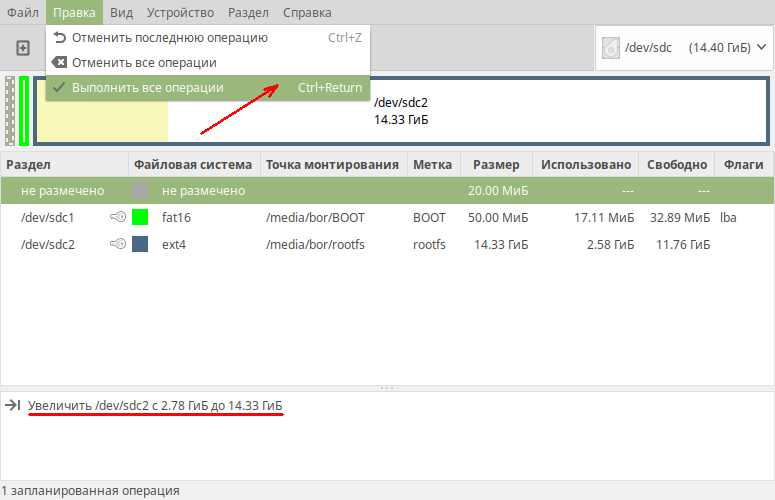The width and height of the screenshot is (775, 500).
Task: Select the /dev/sdc1 partition row
Action: tap(387, 217)
